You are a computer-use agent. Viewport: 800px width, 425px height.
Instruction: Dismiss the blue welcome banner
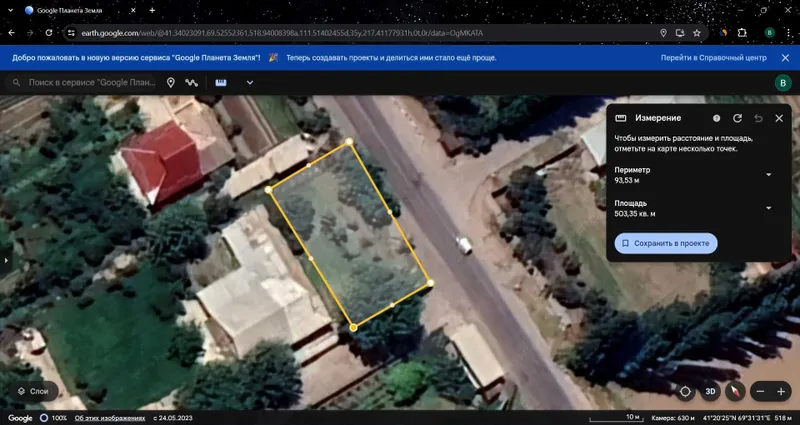tap(786, 58)
